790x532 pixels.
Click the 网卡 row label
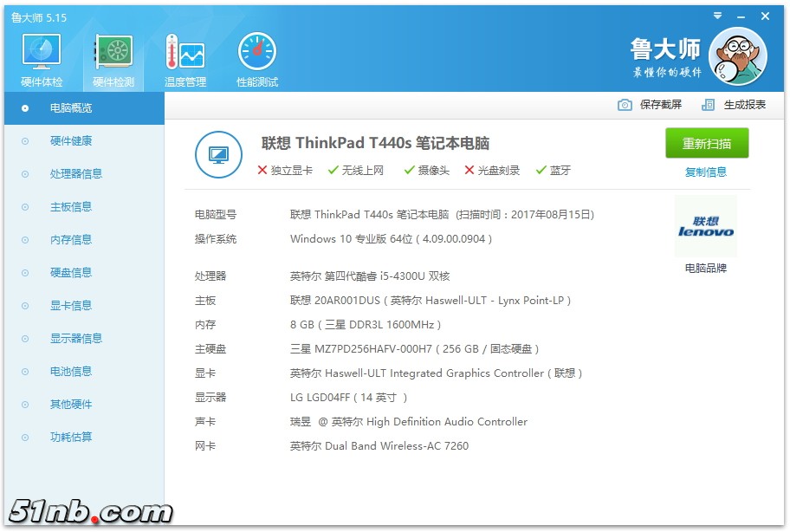(205, 446)
